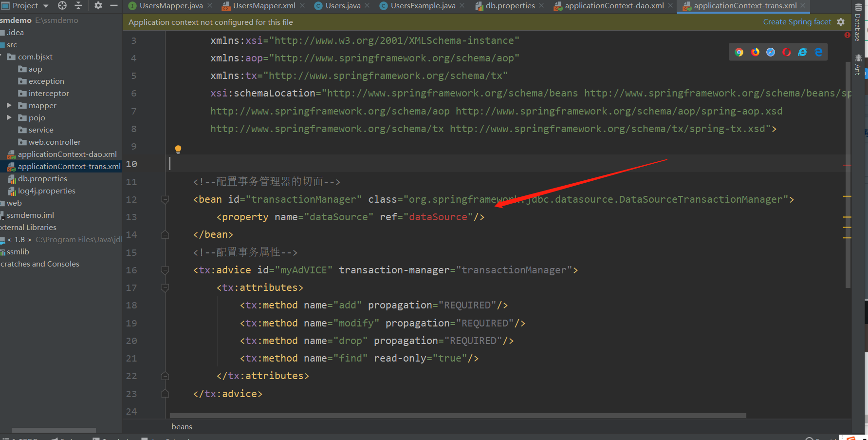
Task: Click the locate/scroll-from-source target icon
Action: [x=62, y=6]
